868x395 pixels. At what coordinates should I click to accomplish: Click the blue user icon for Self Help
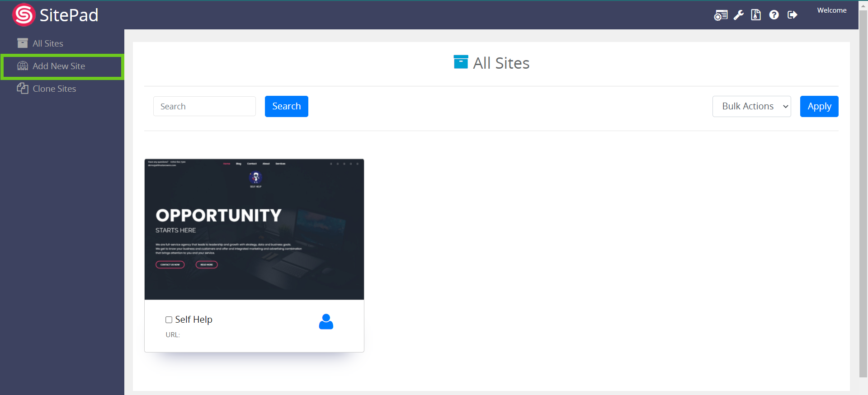click(x=326, y=322)
